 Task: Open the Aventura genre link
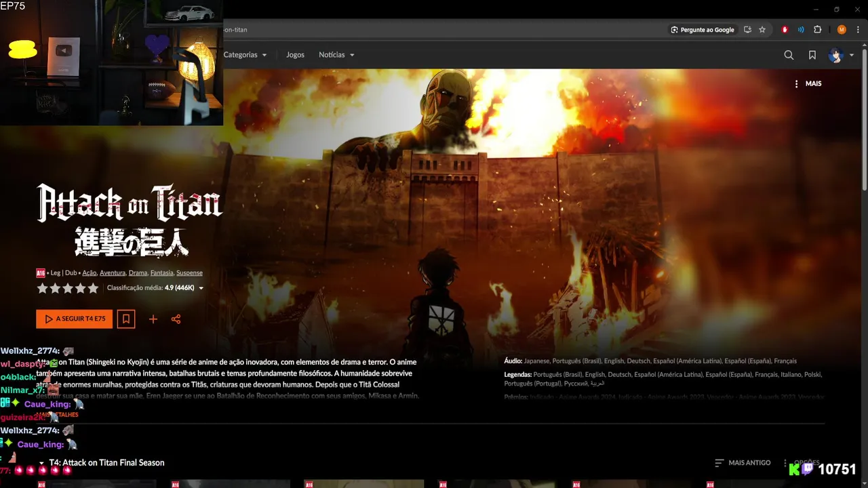click(113, 272)
